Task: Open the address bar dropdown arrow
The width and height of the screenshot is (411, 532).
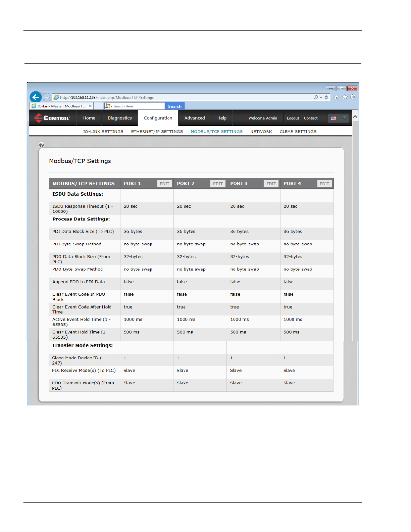Action: click(x=321, y=97)
